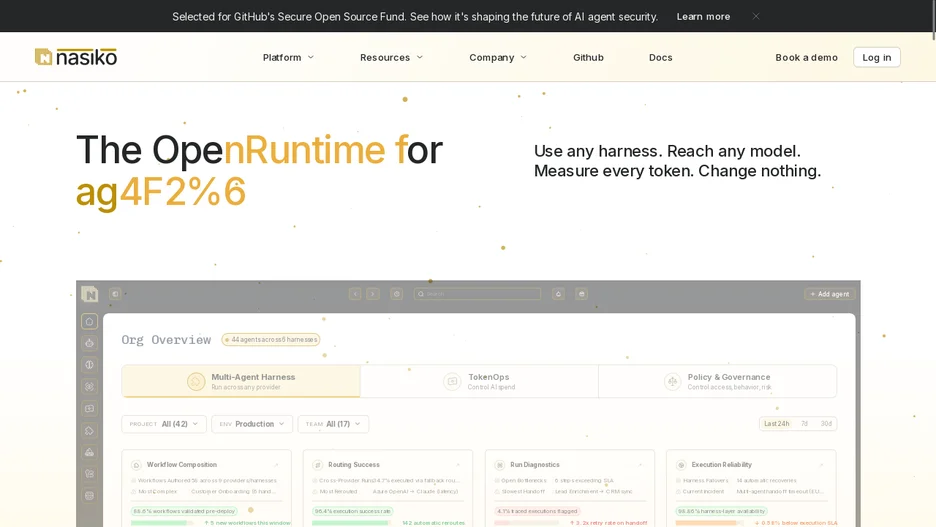Click the back arrow in dashboard toolbar
This screenshot has width=936, height=527.
(x=355, y=294)
